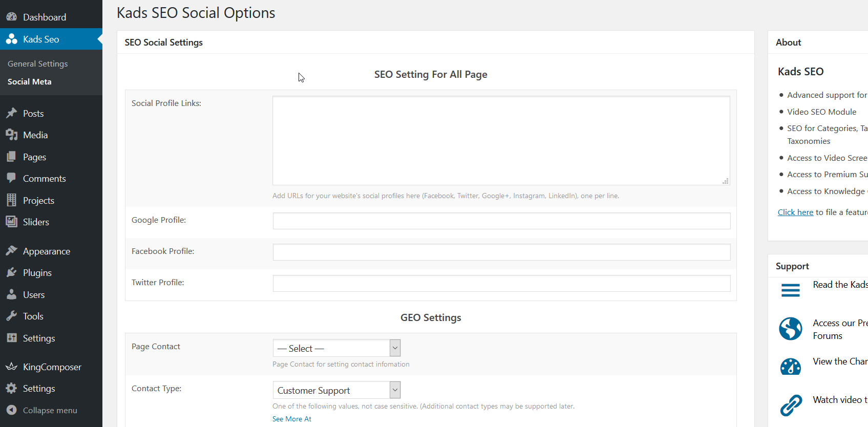Click into the Facebook Profile field
The image size is (868, 427).
pos(501,252)
